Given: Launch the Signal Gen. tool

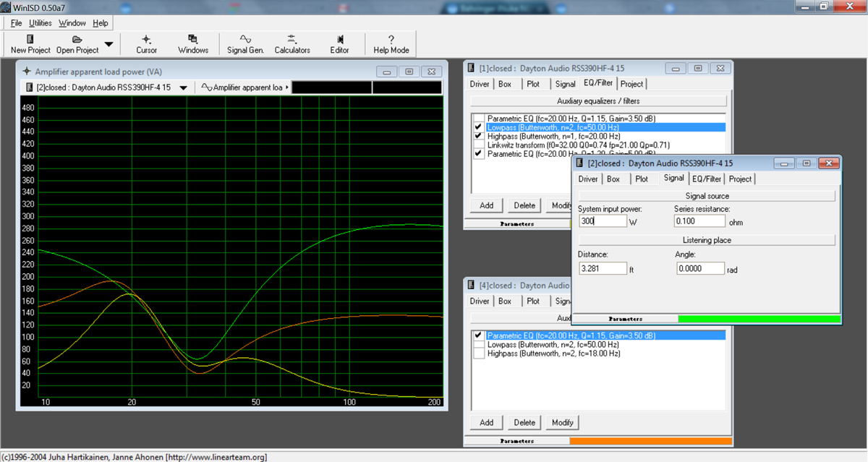Looking at the screenshot, I should point(245,44).
